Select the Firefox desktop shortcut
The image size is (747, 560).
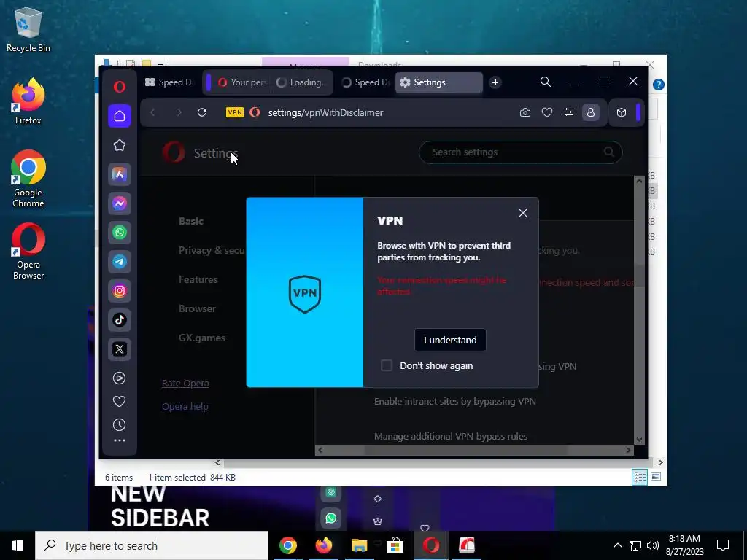pyautogui.click(x=28, y=101)
